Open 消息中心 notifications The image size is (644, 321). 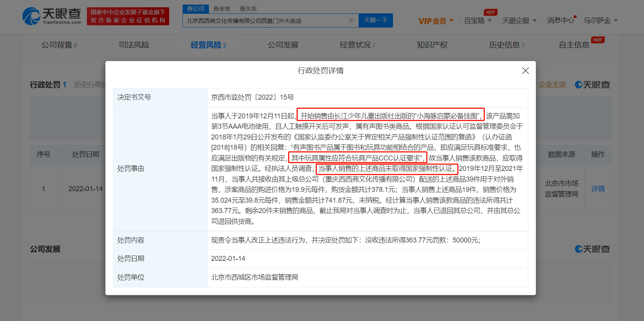tap(560, 20)
